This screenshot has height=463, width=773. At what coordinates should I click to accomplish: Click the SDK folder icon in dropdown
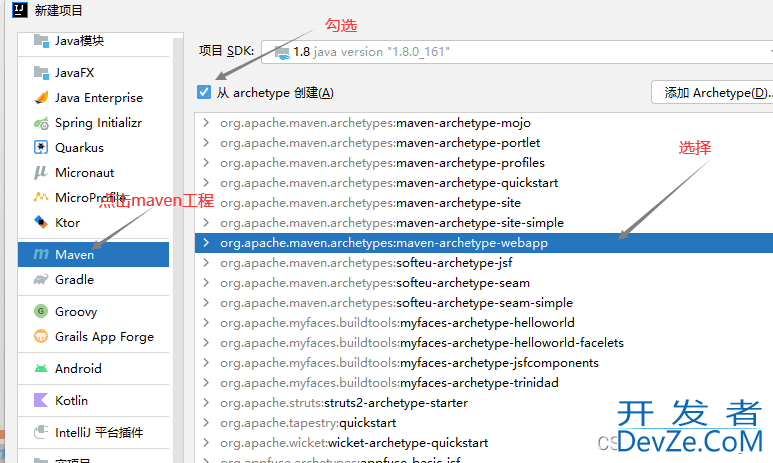pyautogui.click(x=282, y=52)
